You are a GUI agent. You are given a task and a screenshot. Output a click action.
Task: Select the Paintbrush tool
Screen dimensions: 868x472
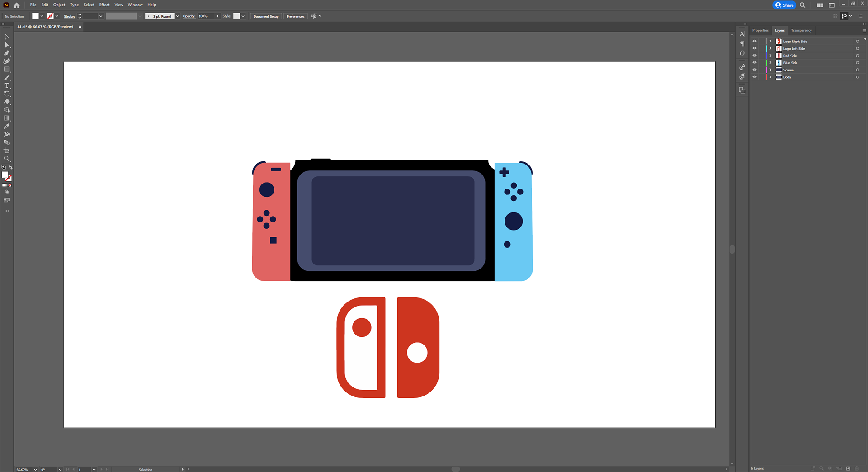click(7, 78)
